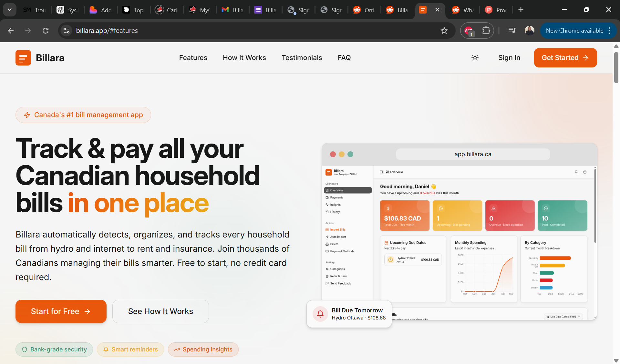Close the active Billara tab
The height and width of the screenshot is (364, 620).
[x=437, y=10]
